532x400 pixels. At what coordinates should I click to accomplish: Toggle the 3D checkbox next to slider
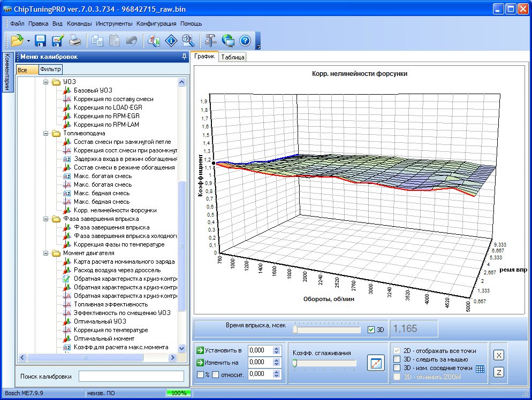tap(371, 330)
